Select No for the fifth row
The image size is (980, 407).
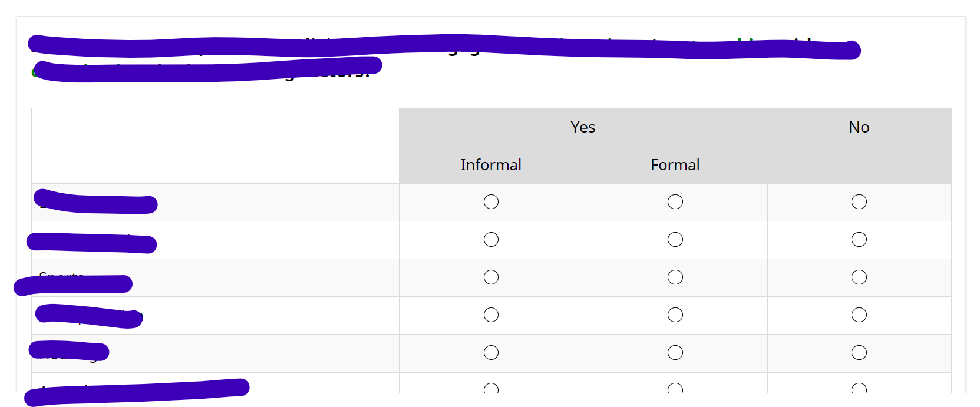click(859, 353)
